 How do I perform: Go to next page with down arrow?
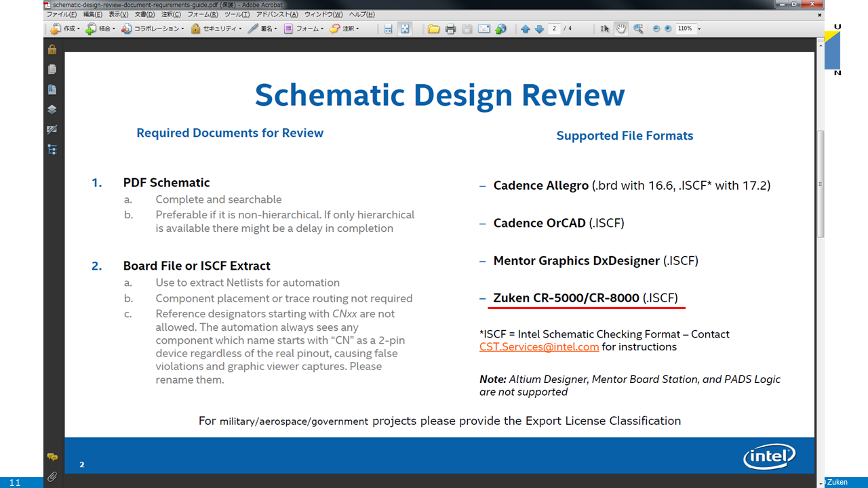pyautogui.click(x=540, y=29)
